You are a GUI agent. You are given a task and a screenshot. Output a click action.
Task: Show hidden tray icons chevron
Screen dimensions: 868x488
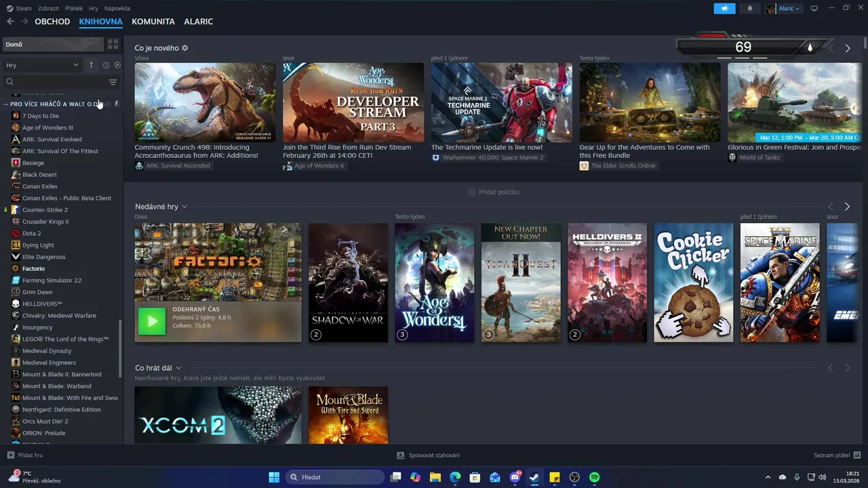click(768, 477)
